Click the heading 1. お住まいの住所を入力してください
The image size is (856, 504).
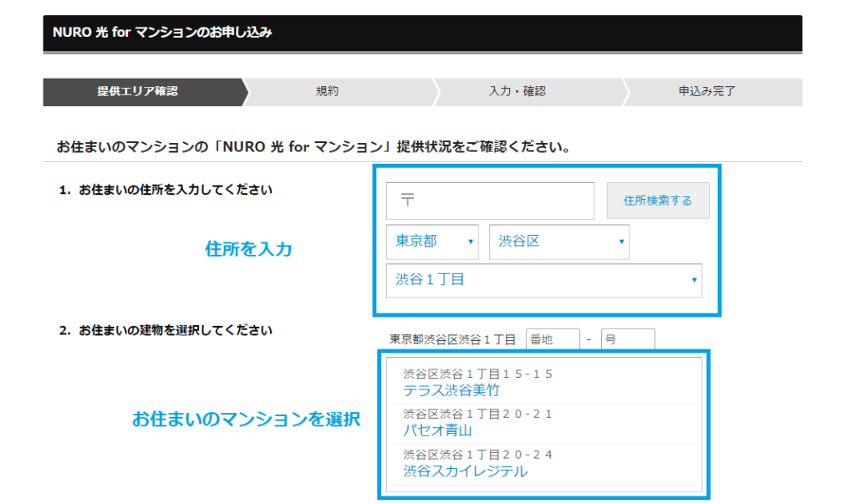click(166, 190)
